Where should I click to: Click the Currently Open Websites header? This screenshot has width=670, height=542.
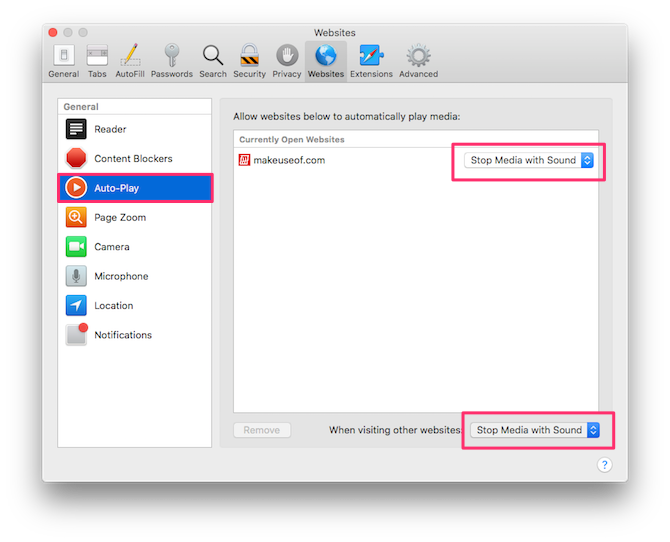pos(292,139)
